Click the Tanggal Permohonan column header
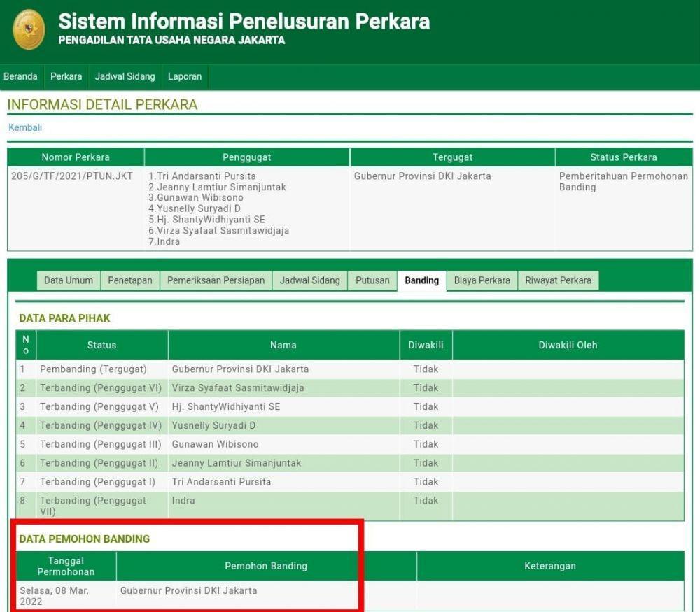The height and width of the screenshot is (612, 700). point(66,566)
